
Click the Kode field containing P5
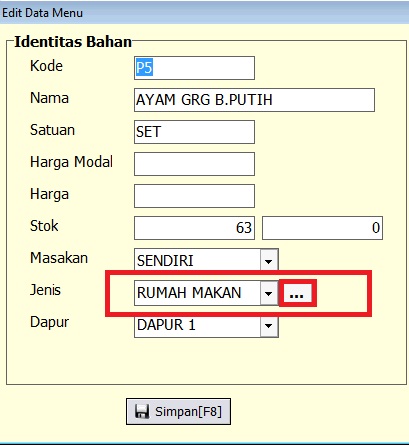click(x=194, y=68)
